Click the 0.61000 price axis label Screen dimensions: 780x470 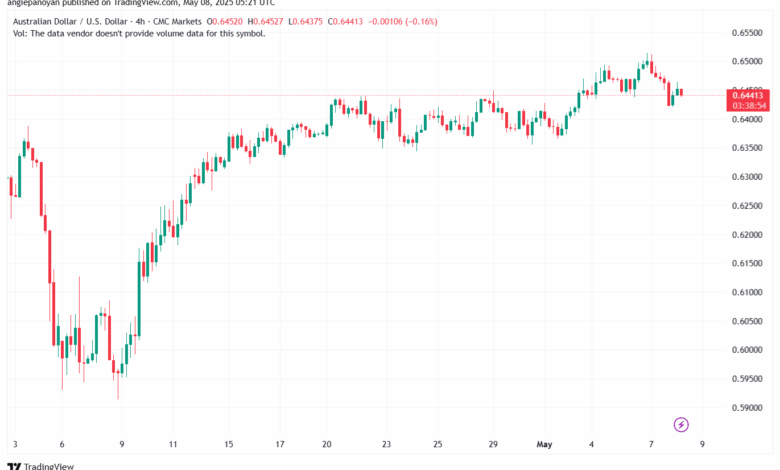pos(747,292)
